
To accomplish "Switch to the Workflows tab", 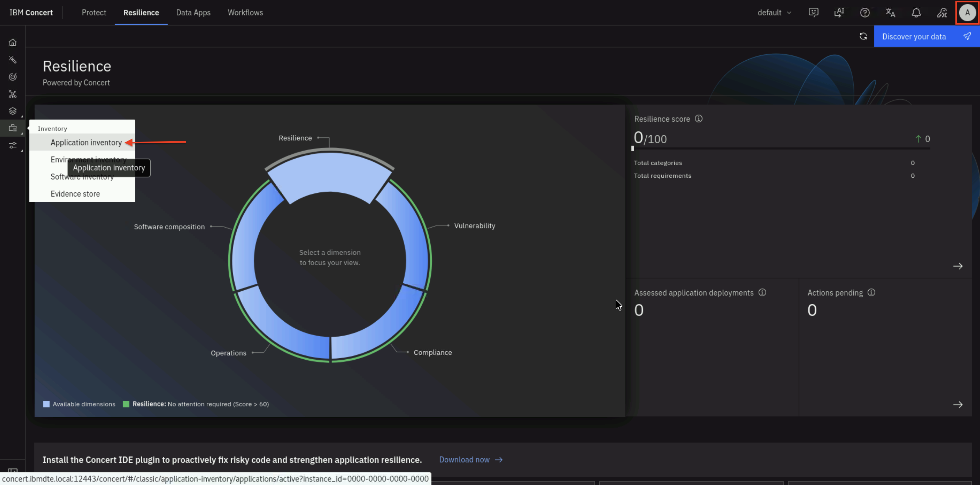I will [x=245, y=12].
